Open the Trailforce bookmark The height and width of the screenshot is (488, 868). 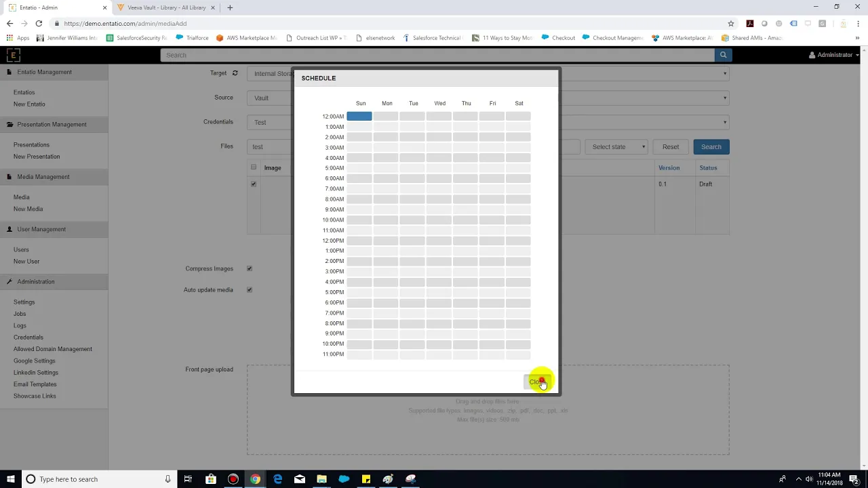pos(192,38)
